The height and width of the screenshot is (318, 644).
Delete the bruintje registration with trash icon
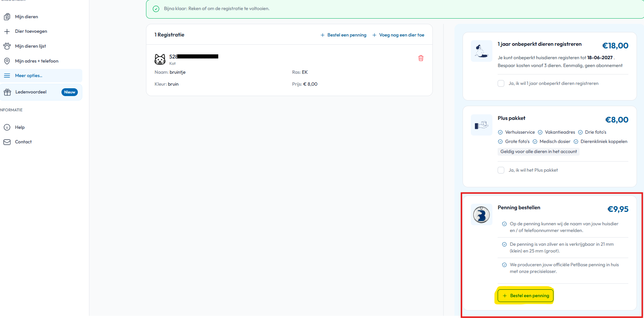tap(421, 58)
